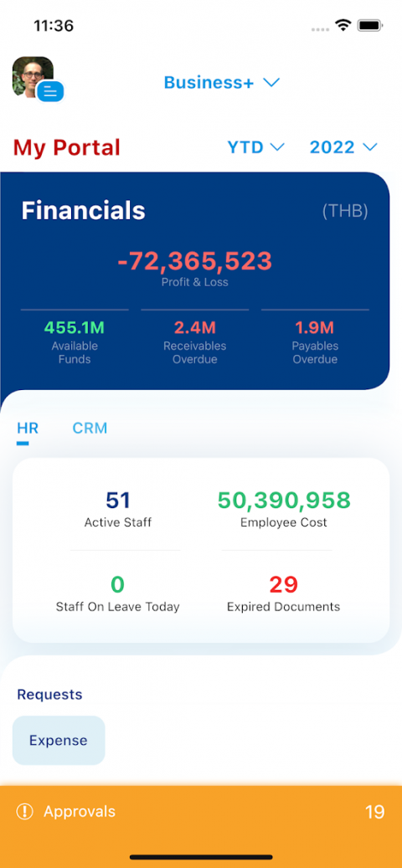Open the orange Approvals bar
Screen dimensions: 402x868
point(201,812)
